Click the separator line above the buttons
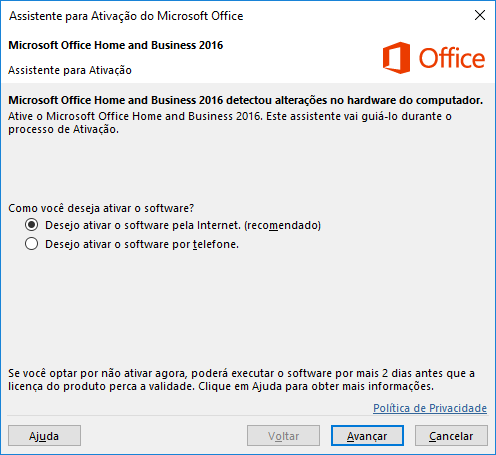Image resolution: width=496 pixels, height=455 pixels. pyautogui.click(x=247, y=416)
